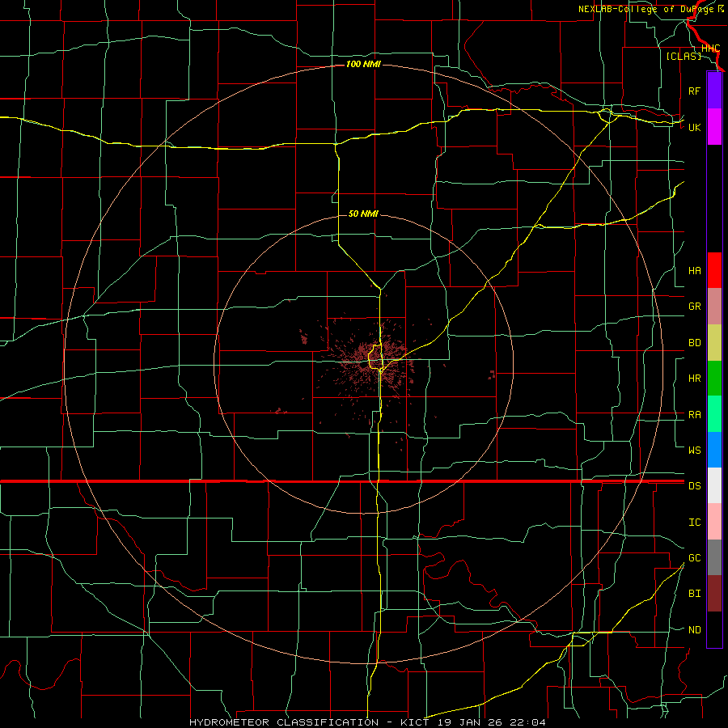
Task: Click the '100 NMI' range ring label
Action: [363, 64]
